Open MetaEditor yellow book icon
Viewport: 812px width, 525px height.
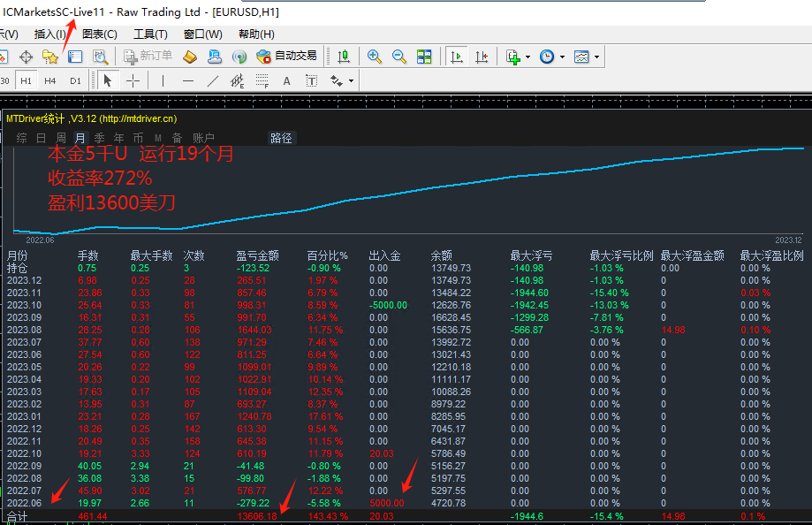[190, 57]
